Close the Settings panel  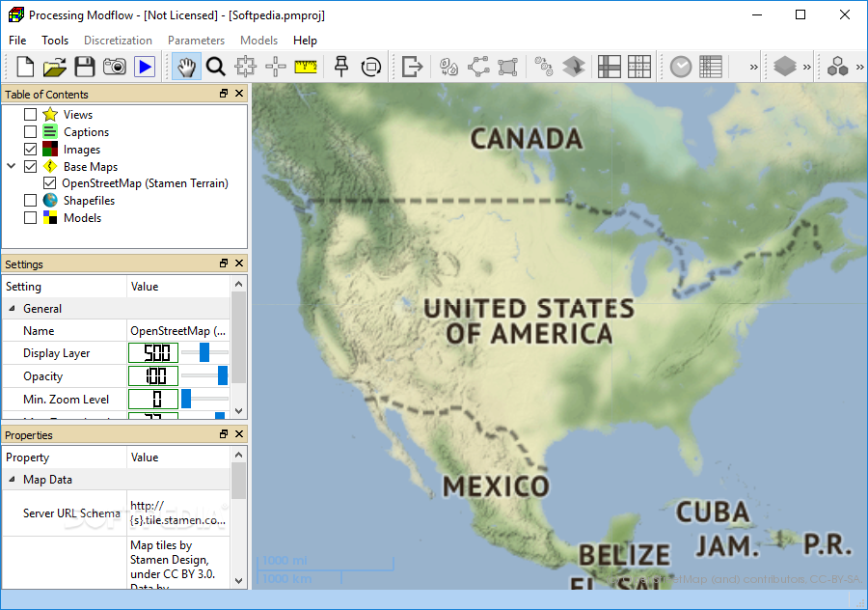239,263
